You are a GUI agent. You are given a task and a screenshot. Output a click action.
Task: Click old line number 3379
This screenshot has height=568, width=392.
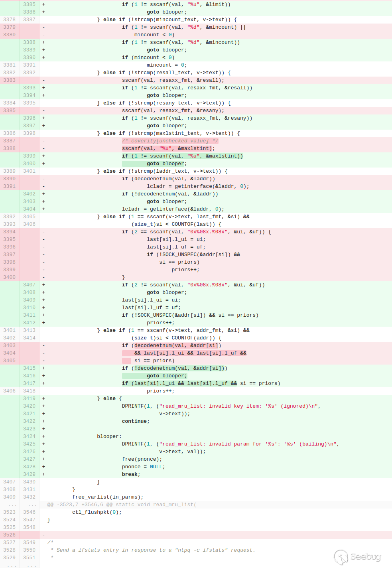tap(10, 27)
